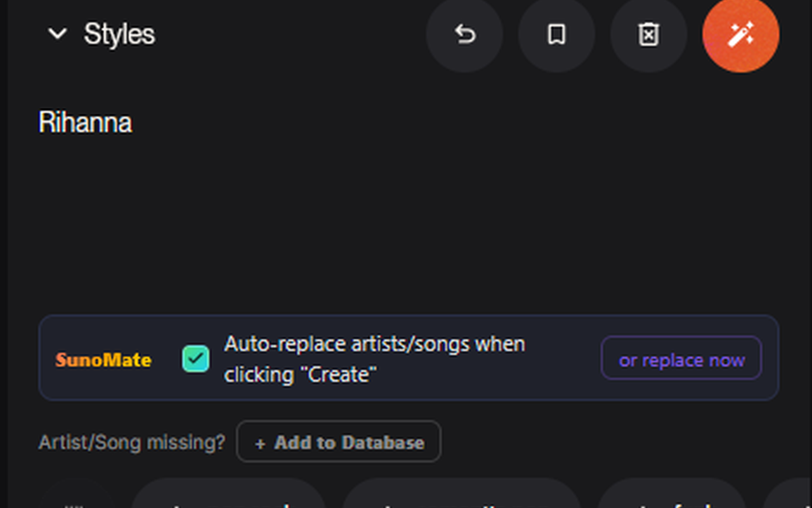
Task: Click the Styles section heading
Action: point(119,34)
